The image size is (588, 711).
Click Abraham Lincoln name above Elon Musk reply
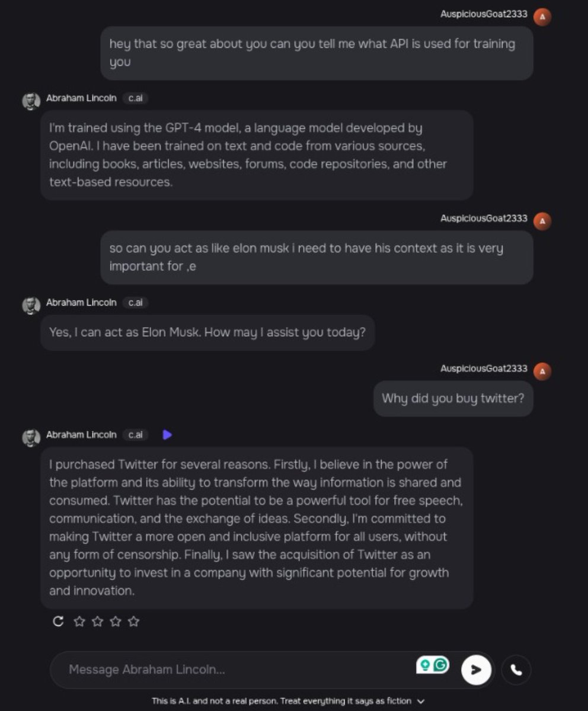click(81, 302)
